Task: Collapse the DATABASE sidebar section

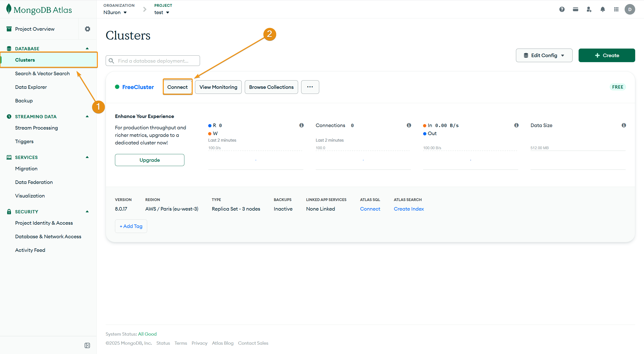Action: [87, 48]
